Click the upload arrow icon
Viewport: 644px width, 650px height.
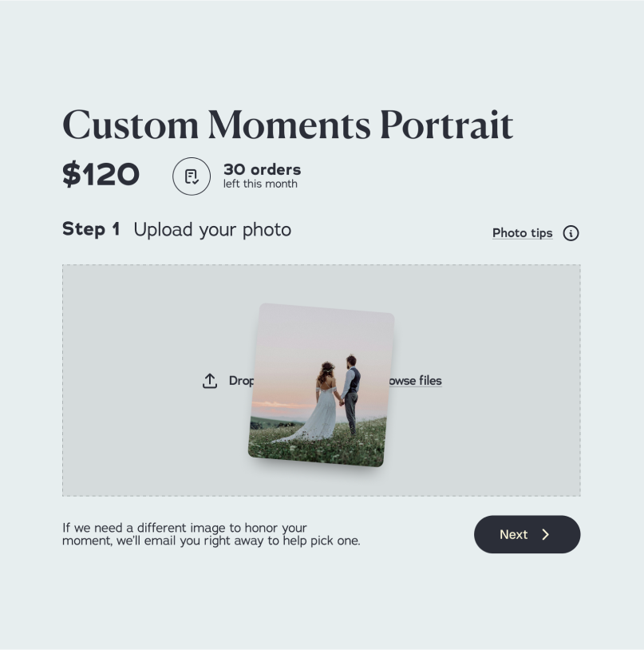click(210, 381)
